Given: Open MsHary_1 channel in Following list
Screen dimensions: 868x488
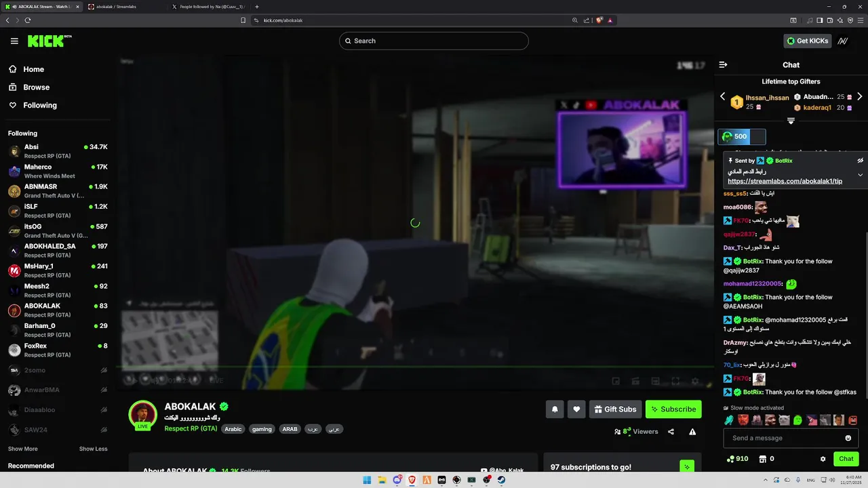Looking at the screenshot, I should (58, 270).
